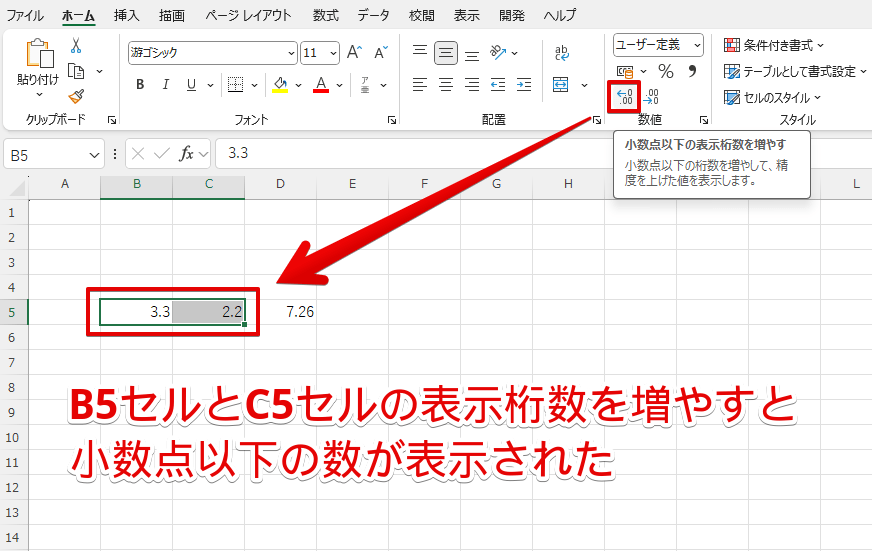Click the Cut scissors icon
This screenshot has height=551, width=872.
(76, 46)
